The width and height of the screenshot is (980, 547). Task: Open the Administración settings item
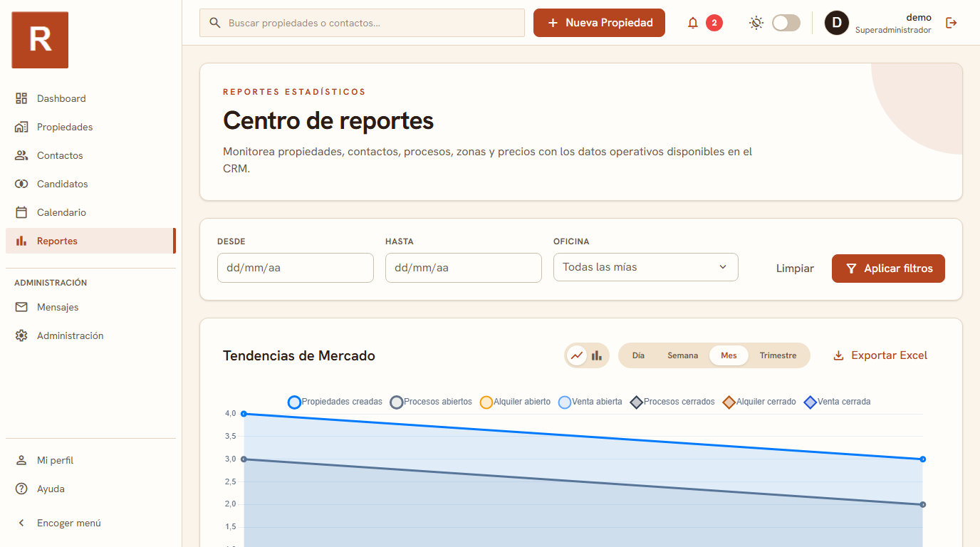click(90, 335)
